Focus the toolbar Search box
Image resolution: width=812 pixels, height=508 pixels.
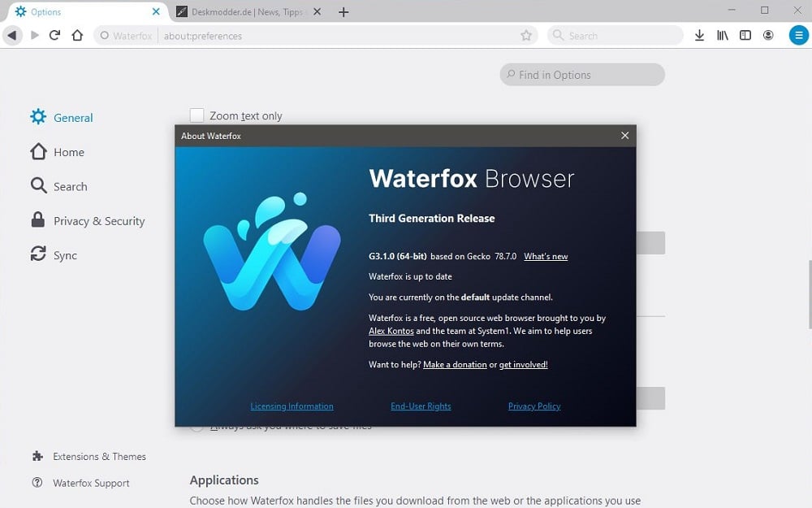(x=615, y=35)
